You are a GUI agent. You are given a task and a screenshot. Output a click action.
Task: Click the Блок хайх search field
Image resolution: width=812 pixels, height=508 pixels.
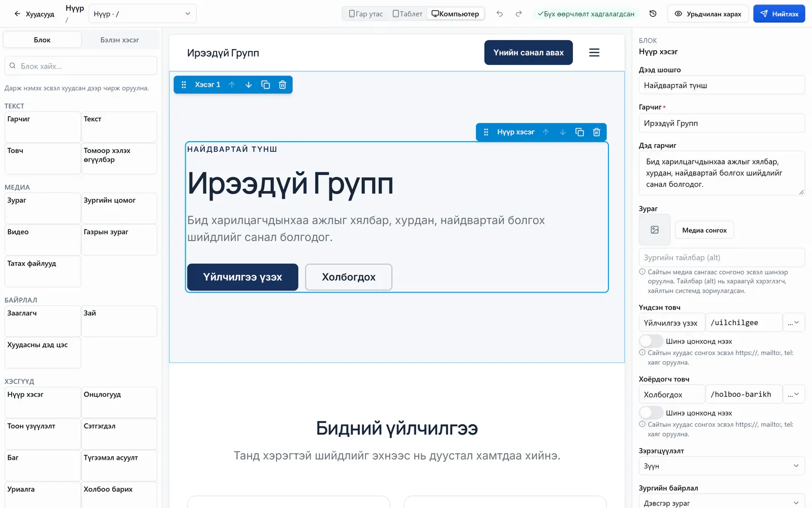[x=81, y=66]
